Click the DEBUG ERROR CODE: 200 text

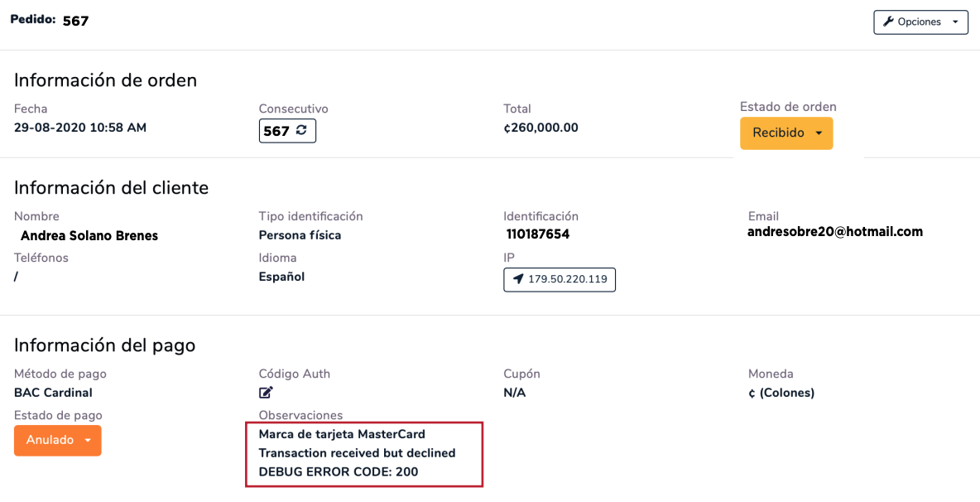[x=339, y=472]
